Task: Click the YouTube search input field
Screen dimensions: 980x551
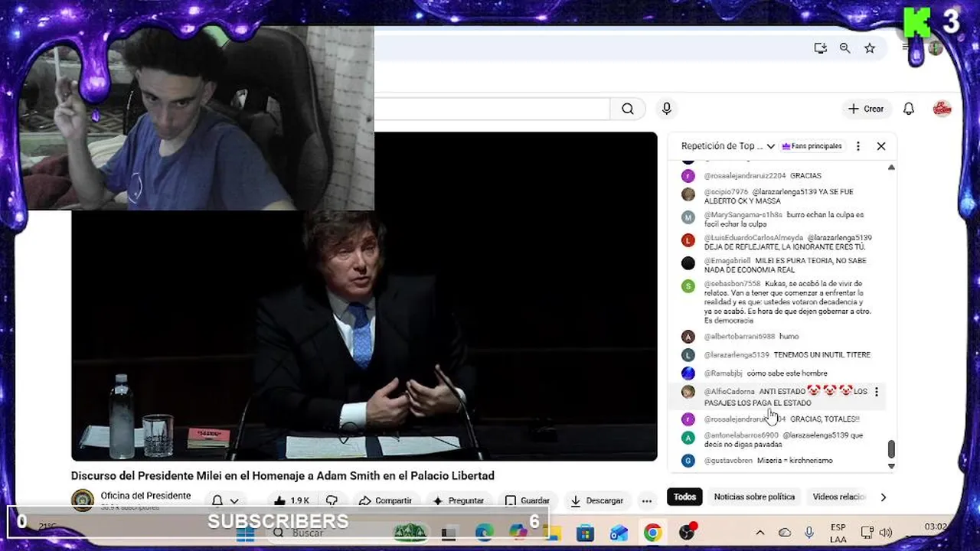Action: coord(492,109)
